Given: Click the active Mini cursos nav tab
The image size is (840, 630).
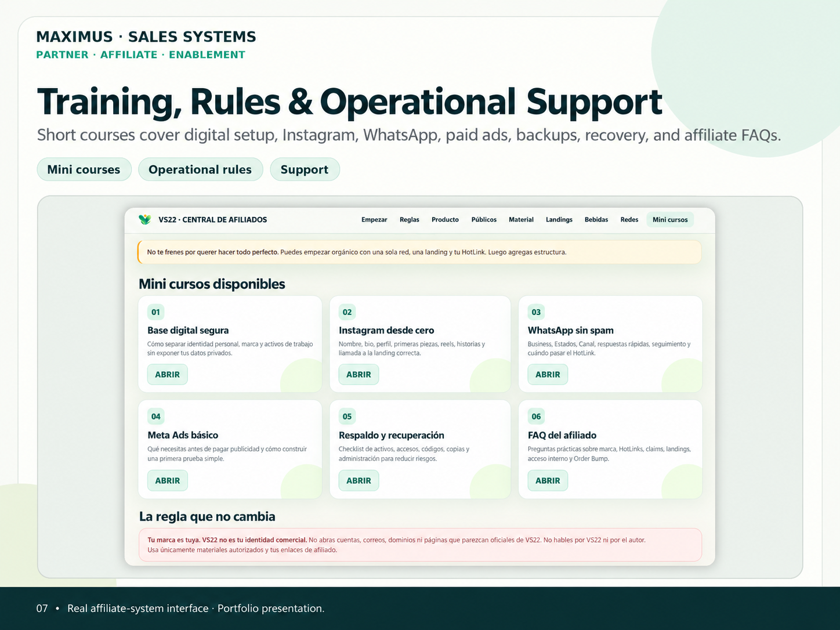Looking at the screenshot, I should 670,220.
